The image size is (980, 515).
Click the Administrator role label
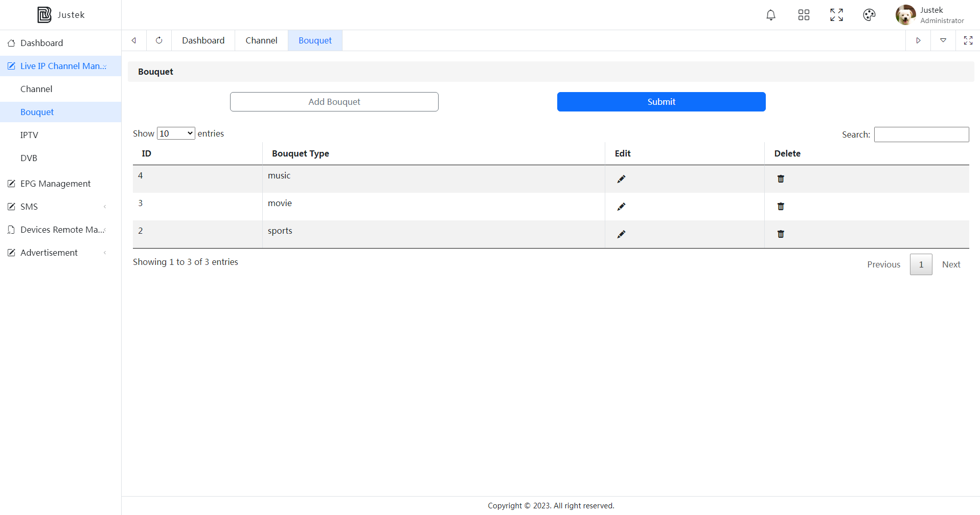(x=942, y=20)
